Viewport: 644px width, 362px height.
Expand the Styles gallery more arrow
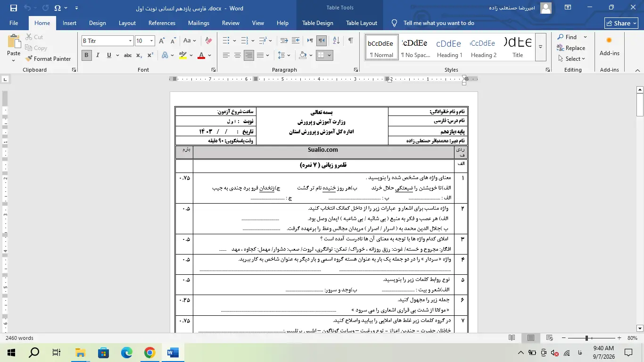[x=540, y=46]
